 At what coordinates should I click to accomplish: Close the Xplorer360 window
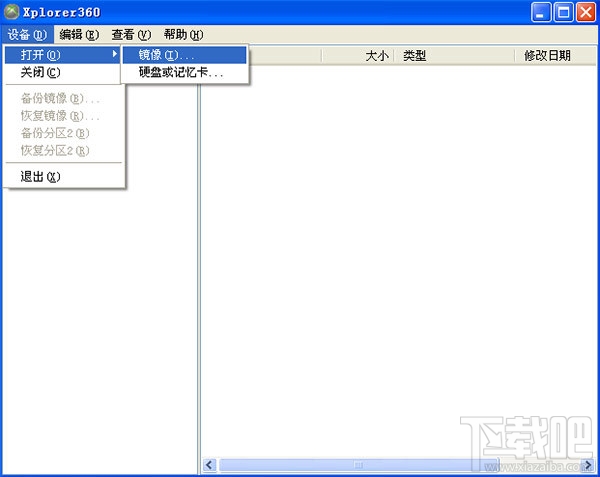pos(586,12)
